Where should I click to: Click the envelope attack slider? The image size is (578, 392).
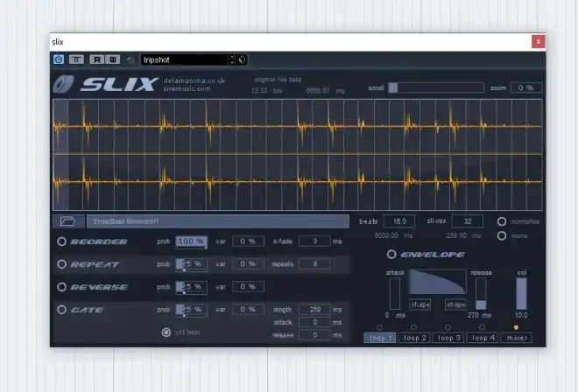[x=395, y=294]
